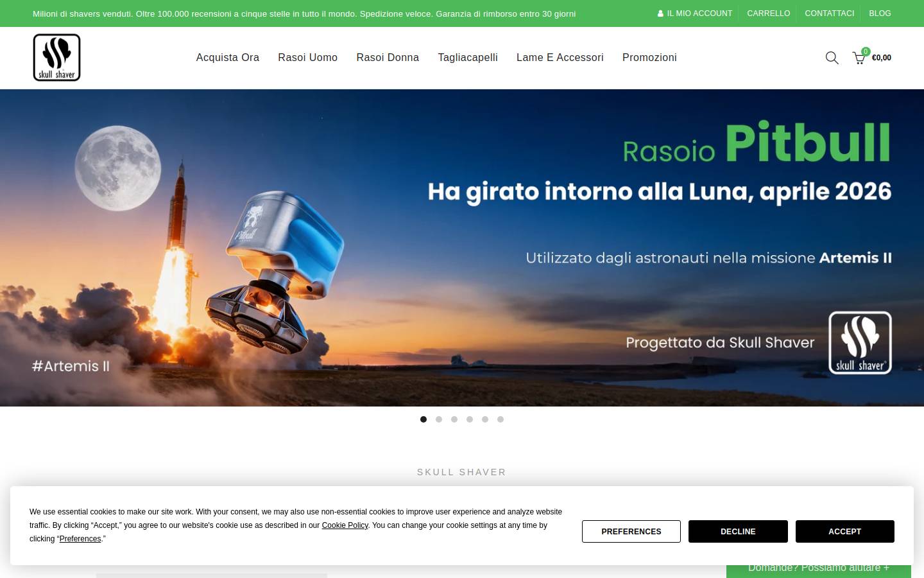Open the shopping cart icon

pyautogui.click(x=859, y=58)
